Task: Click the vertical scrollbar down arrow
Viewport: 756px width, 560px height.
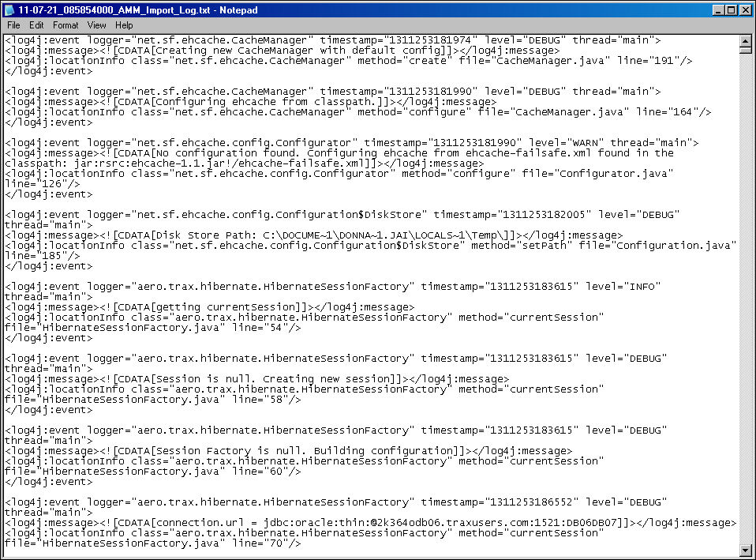Action: pos(746,550)
